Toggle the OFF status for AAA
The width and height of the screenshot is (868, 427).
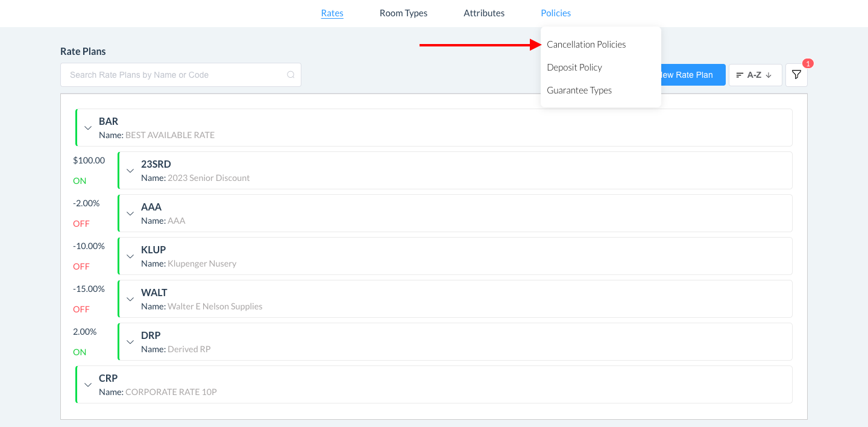(81, 224)
